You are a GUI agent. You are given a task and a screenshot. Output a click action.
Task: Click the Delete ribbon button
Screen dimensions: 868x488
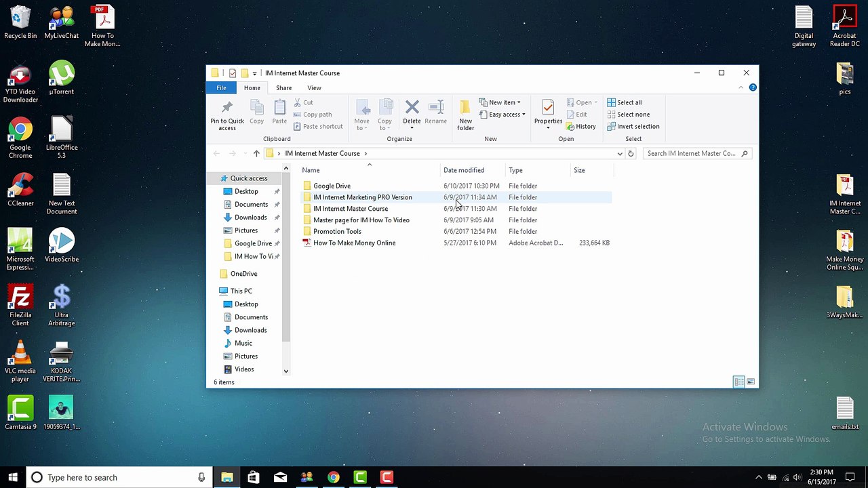pyautogui.click(x=412, y=115)
